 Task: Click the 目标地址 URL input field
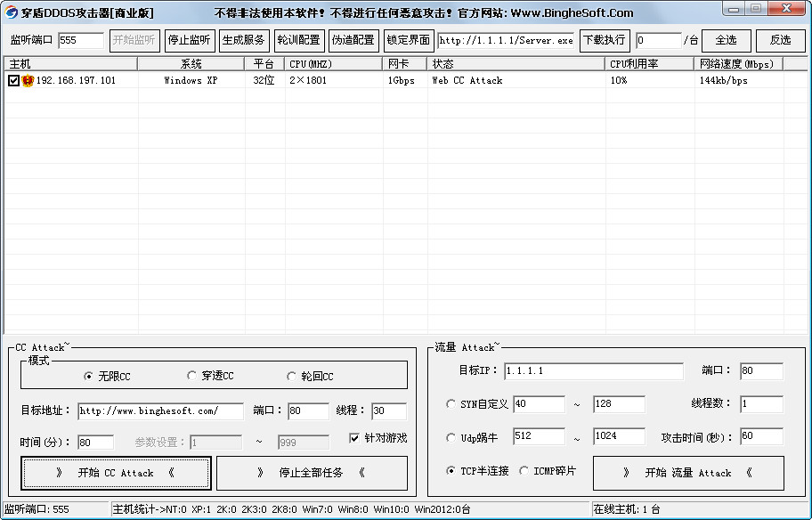click(160, 411)
